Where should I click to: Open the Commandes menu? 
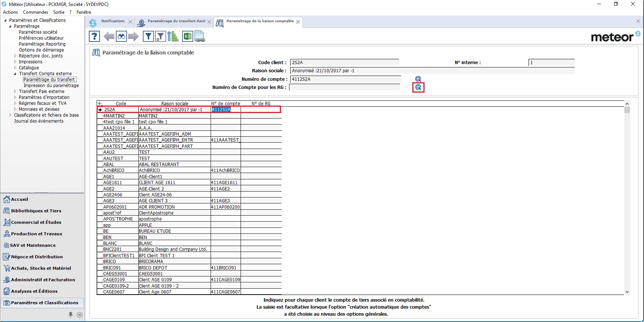pyautogui.click(x=36, y=12)
